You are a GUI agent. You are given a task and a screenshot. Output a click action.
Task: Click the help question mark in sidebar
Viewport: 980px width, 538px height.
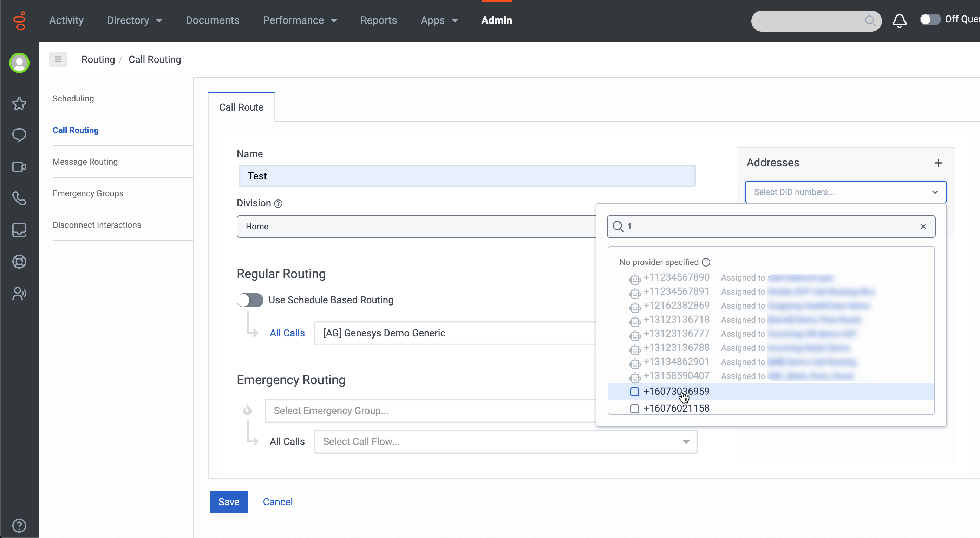[19, 525]
